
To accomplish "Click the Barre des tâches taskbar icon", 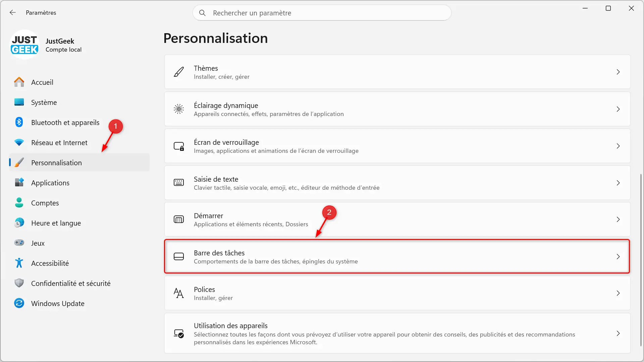I will pos(179,257).
